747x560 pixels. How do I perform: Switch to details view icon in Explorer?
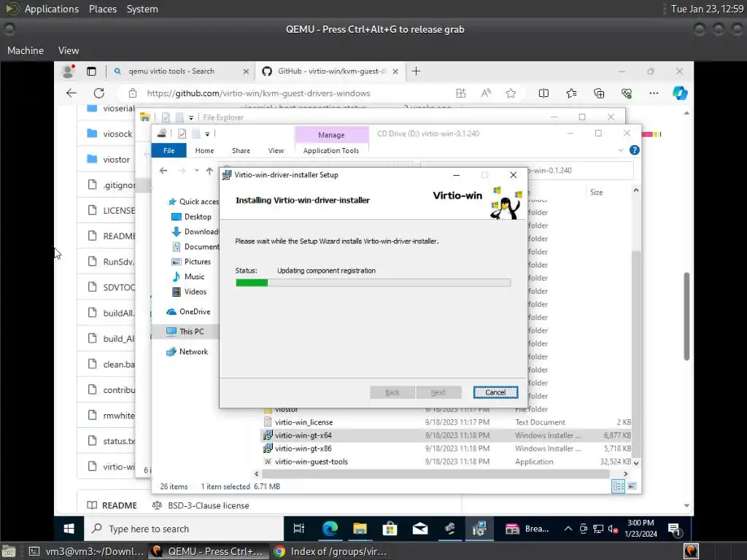[619, 486]
